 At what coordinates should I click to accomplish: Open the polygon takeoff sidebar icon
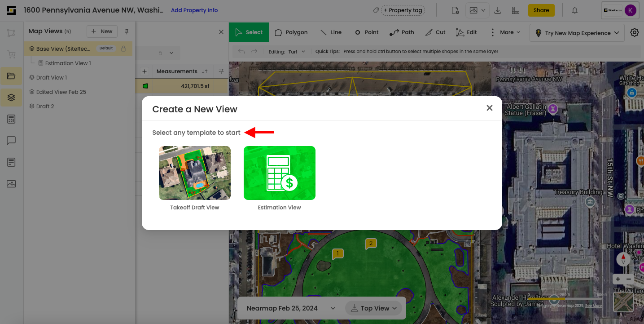11,33
